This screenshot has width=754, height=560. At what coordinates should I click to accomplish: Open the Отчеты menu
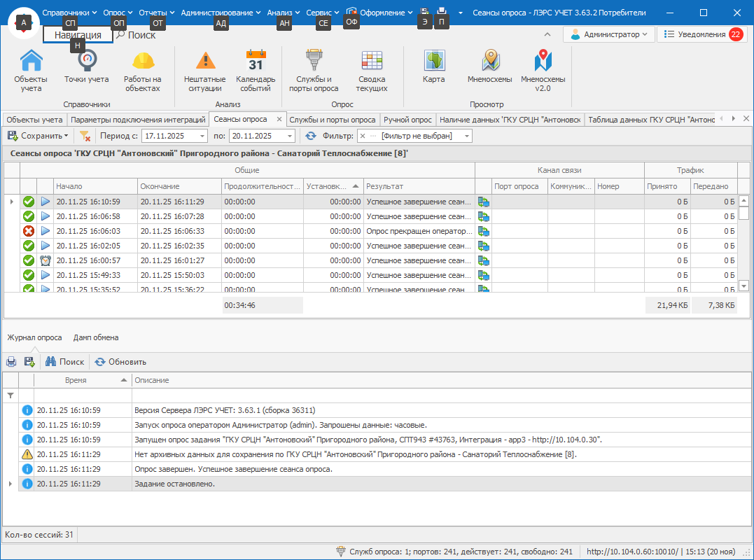(153, 13)
